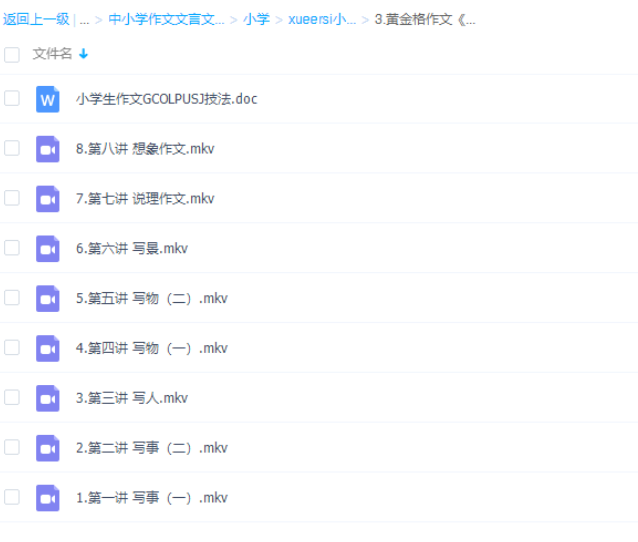The width and height of the screenshot is (638, 542).
Task: Click the video icon for 6.第六讲 写景.mkv
Action: click(48, 249)
